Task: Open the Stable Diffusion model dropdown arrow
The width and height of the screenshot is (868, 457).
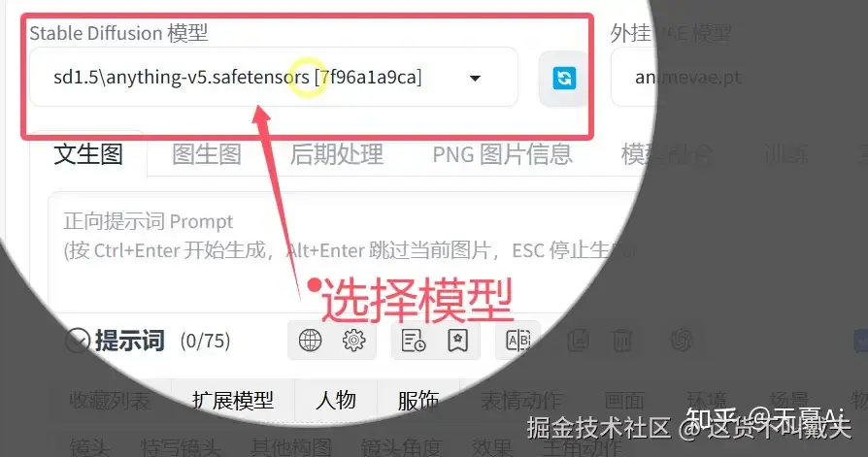Action: point(475,78)
